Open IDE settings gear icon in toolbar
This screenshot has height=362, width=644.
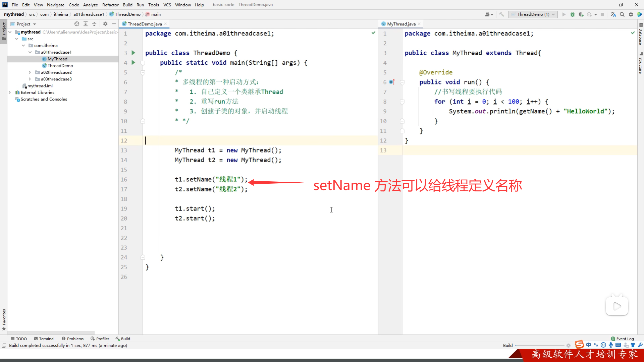pos(631,14)
